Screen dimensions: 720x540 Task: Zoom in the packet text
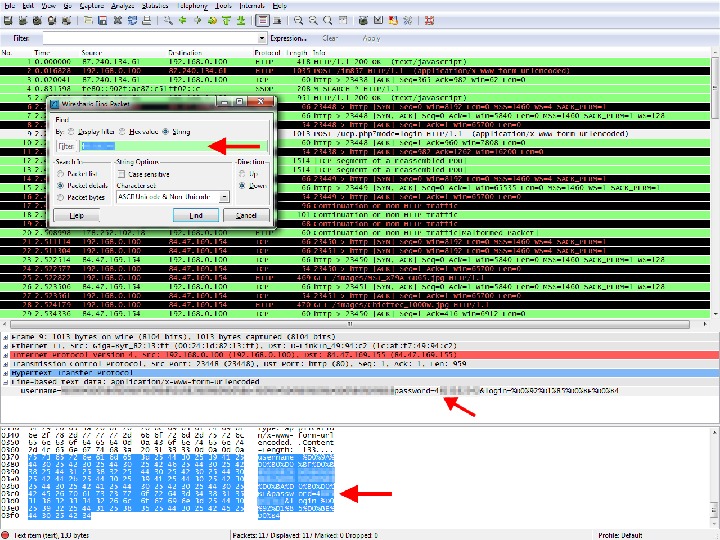tap(298, 21)
